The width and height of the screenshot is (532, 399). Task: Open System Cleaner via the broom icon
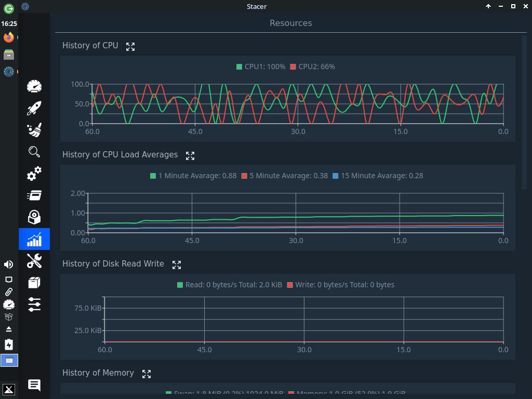(34, 130)
